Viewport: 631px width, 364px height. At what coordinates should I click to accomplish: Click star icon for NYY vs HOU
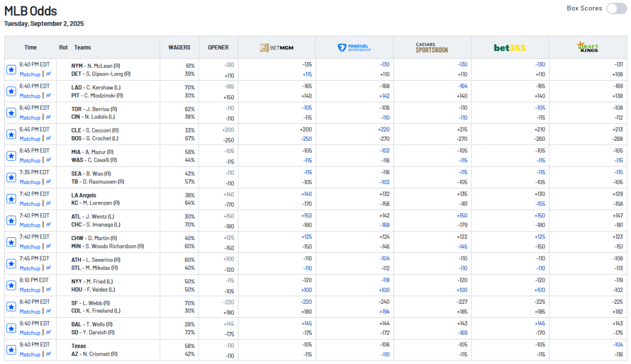(11, 285)
